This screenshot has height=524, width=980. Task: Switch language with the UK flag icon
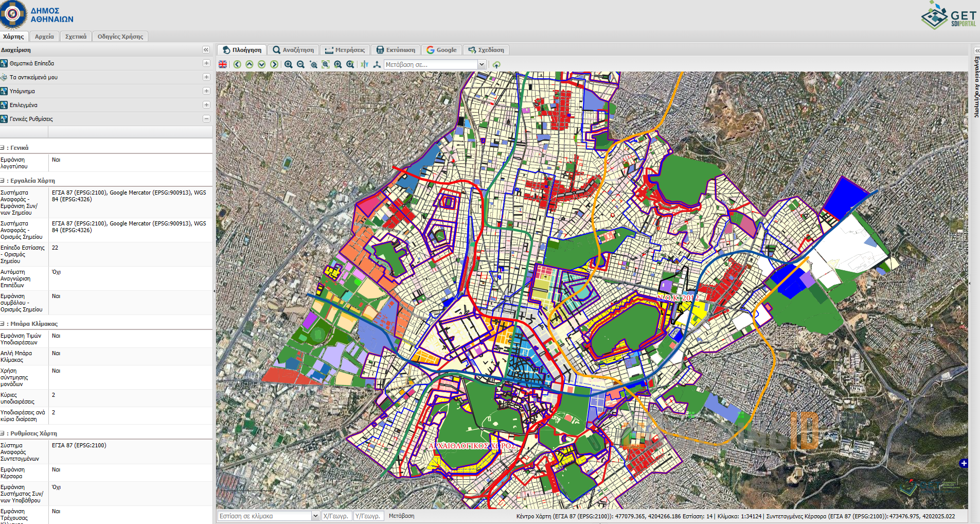click(223, 64)
